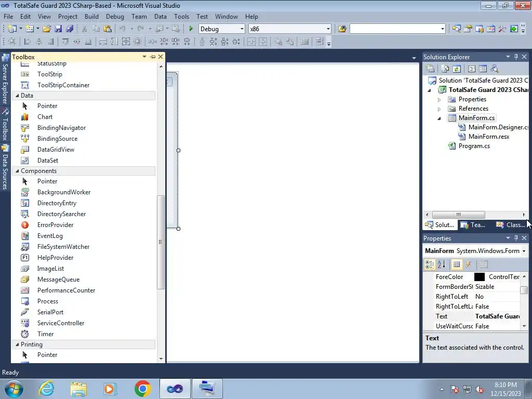This screenshot has height=399, width=532.
Task: Show categorized properties view icon
Action: [x=430, y=264]
